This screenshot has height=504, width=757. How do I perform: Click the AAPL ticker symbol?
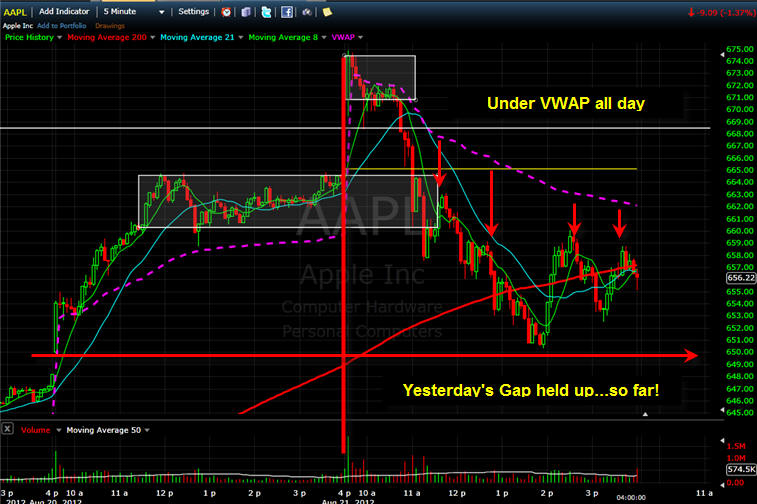pos(15,12)
